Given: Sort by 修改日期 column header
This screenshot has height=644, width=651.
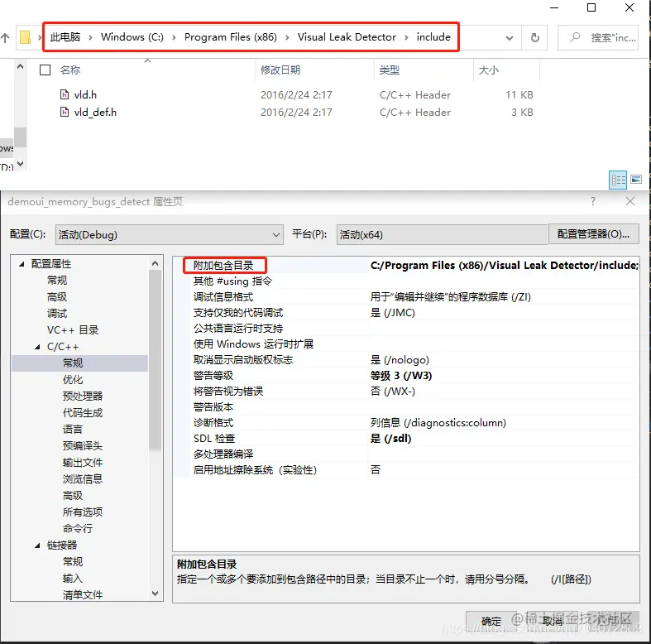Looking at the screenshot, I should 280,70.
